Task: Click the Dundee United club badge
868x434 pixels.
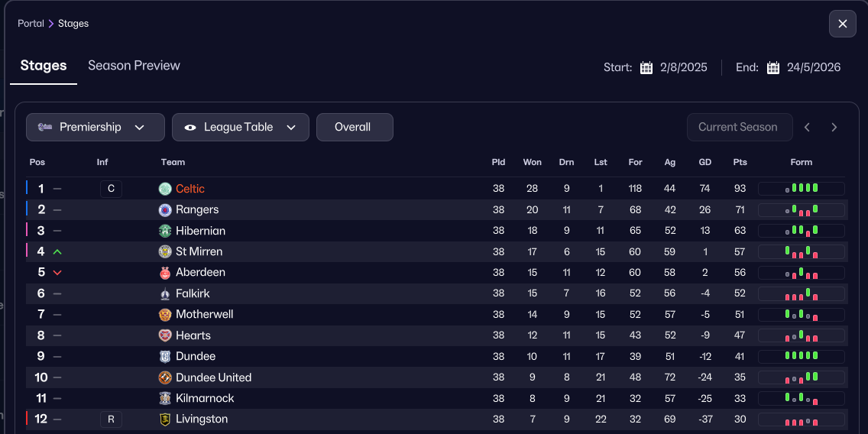Action: coord(165,377)
